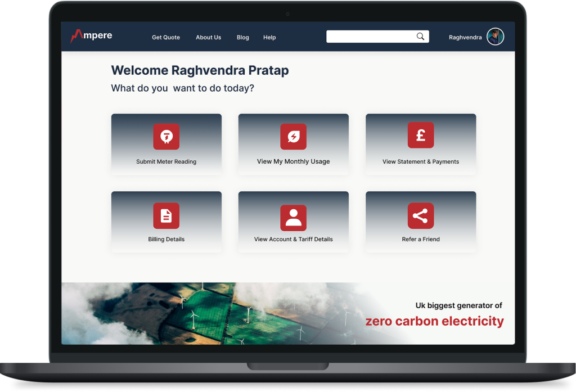Open the View Account & Tariff Details label
The width and height of the screenshot is (576, 392).
point(293,239)
